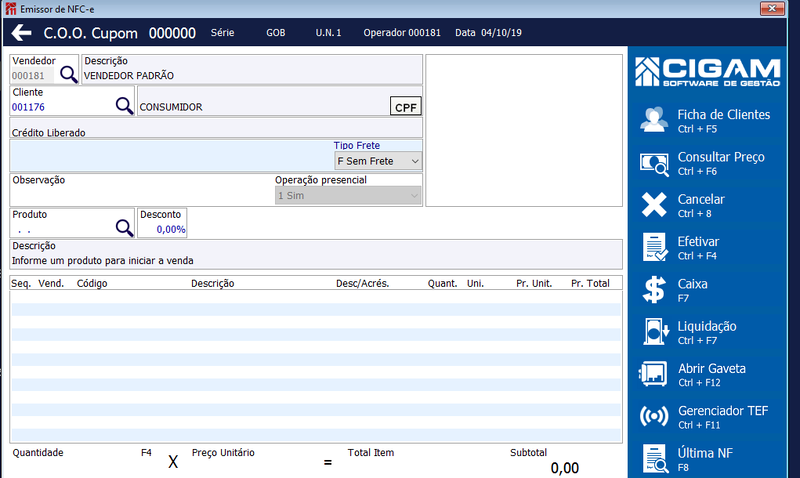
Task: Open the Gerenciador TEF signal icon
Action: pos(654,416)
